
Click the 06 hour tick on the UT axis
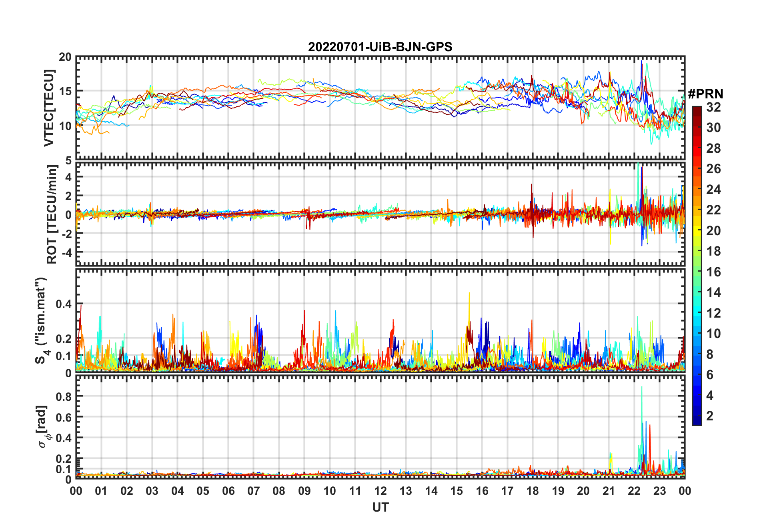228,491
